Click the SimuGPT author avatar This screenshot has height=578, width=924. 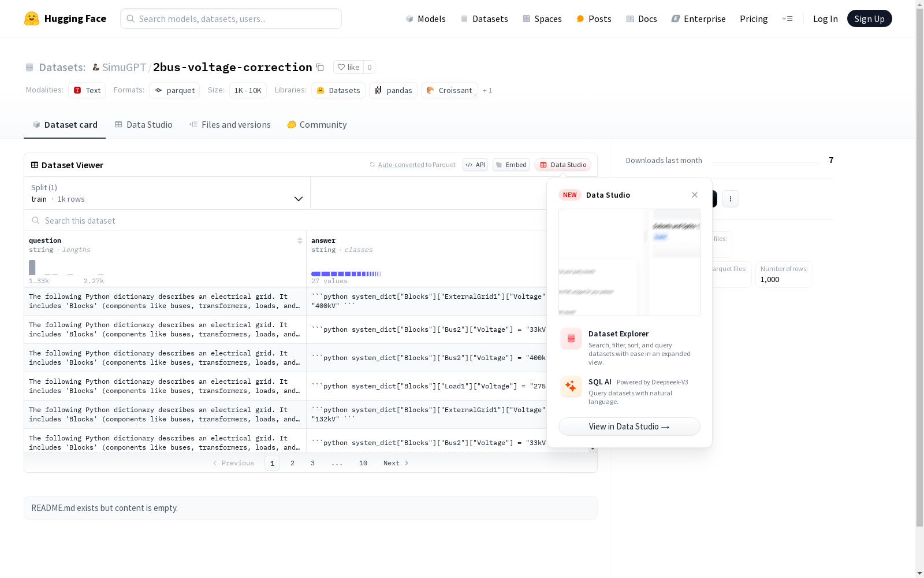pyautogui.click(x=96, y=67)
